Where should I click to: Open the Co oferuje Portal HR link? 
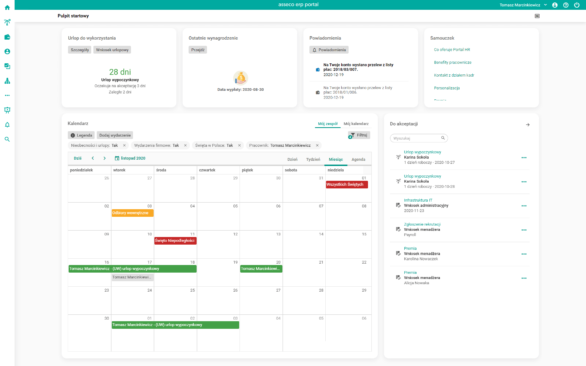click(x=452, y=49)
